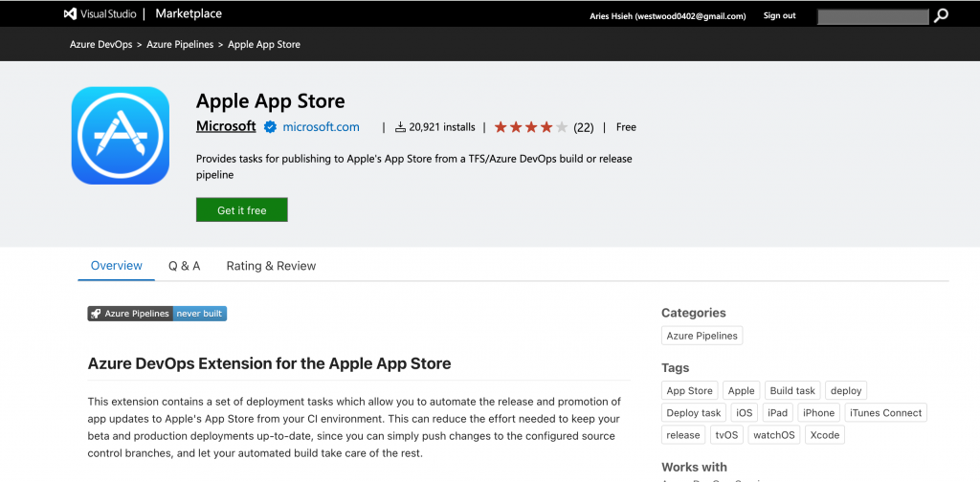This screenshot has height=482, width=980.
Task: Click the Apple App Store breadcrumb
Action: click(264, 44)
